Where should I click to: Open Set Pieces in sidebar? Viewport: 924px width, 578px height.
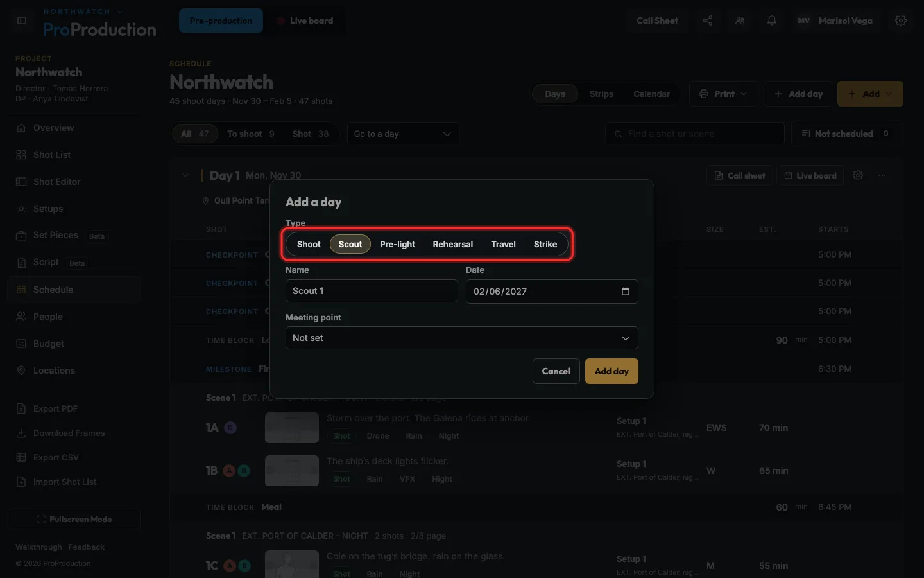pyautogui.click(x=74, y=236)
